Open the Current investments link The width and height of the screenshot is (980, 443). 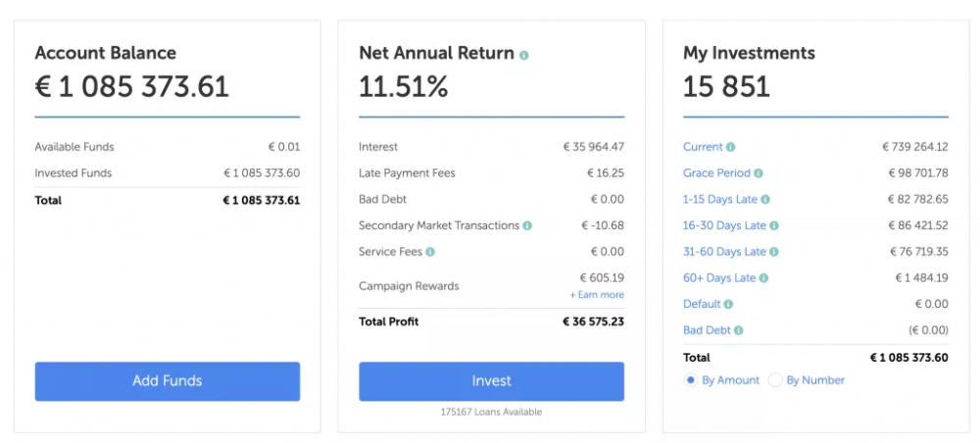pos(703,147)
